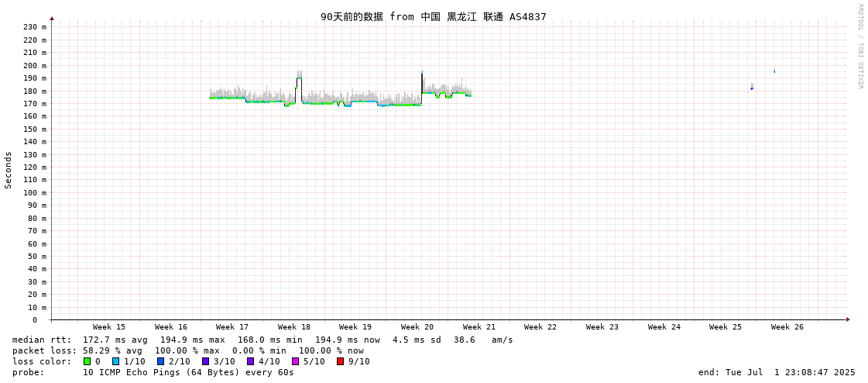Click the 168.0 ms min rtt value
This screenshot has width=868, height=383.
point(270,340)
